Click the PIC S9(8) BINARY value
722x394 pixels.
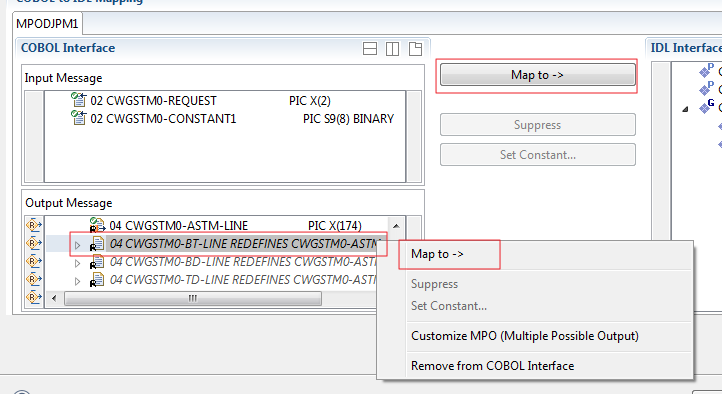[x=348, y=119]
